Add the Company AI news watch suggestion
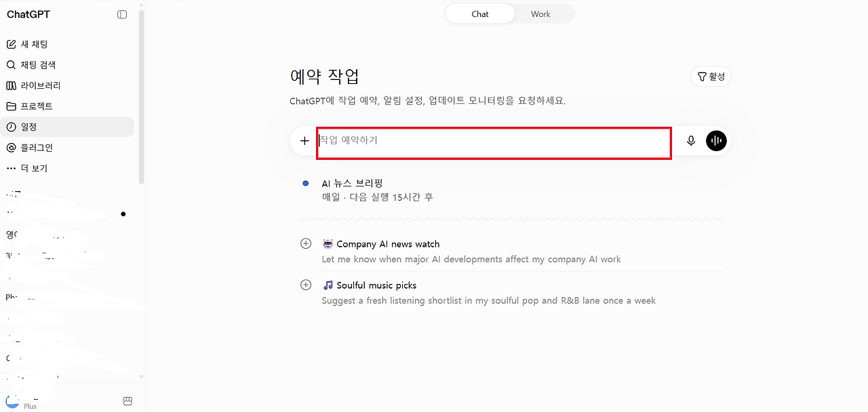Viewport: 868px width, 412px height. [x=306, y=243]
